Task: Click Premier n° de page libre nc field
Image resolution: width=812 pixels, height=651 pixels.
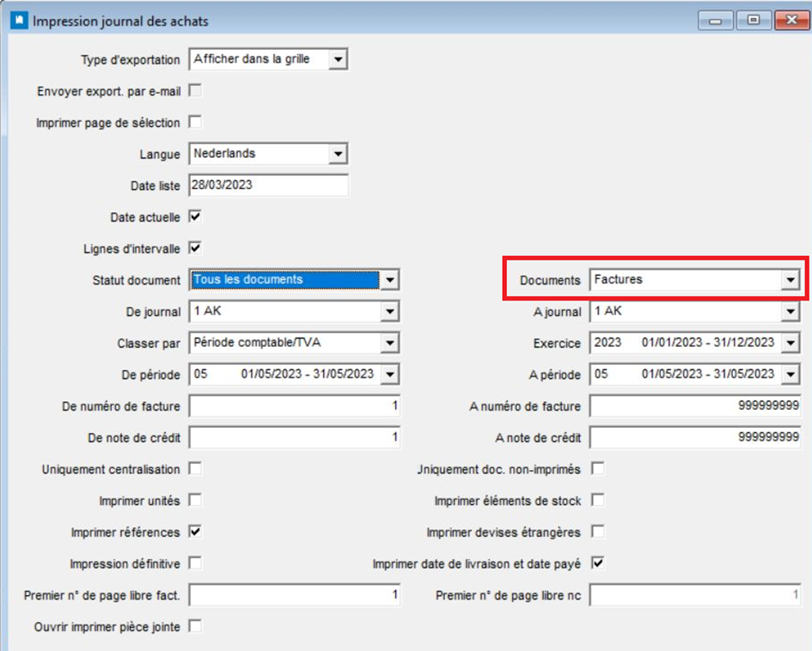Action: pos(695,595)
